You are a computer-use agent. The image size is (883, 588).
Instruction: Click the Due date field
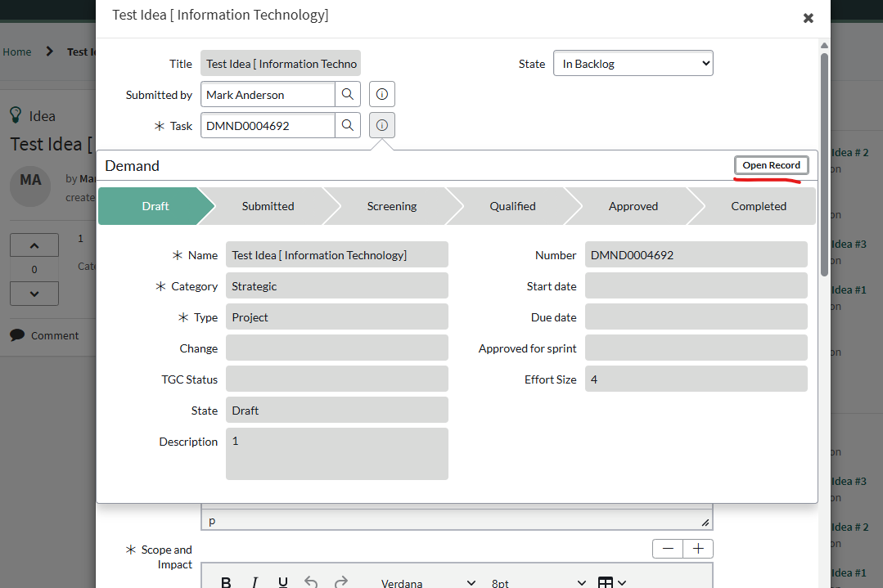[x=696, y=316]
